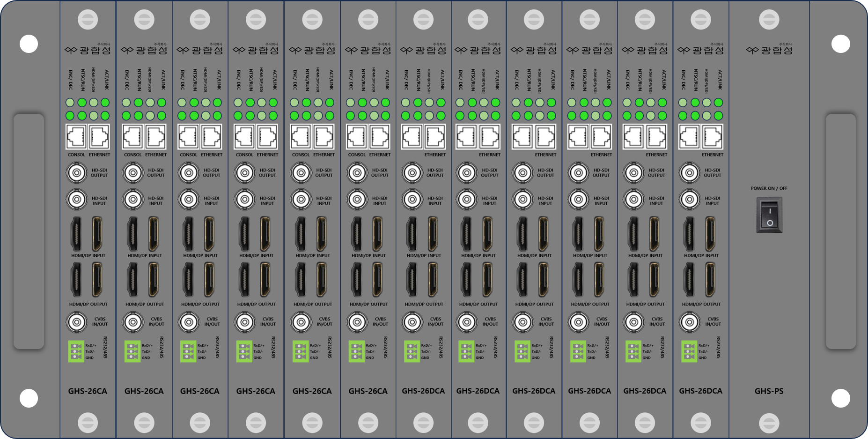Click the HDMI/DP OUTPUT label on last GHS-26DCA card
The image size is (868, 439).
coord(701,305)
